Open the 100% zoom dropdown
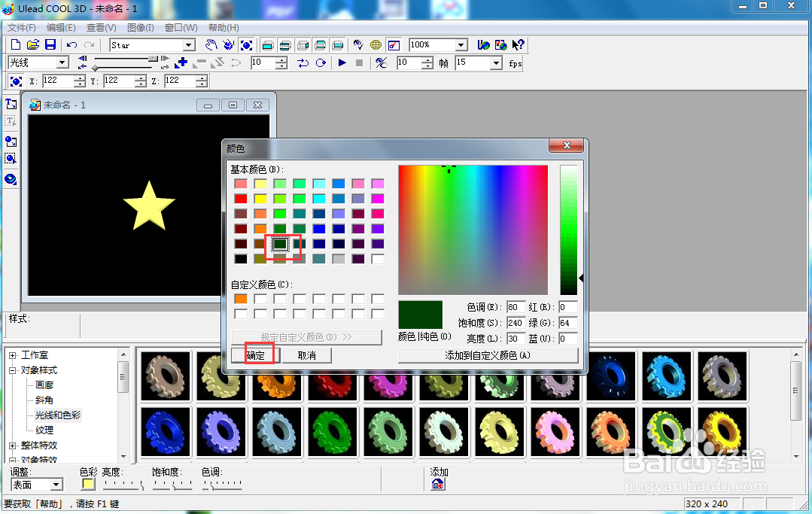Image resolution: width=812 pixels, height=514 pixels. [461, 45]
